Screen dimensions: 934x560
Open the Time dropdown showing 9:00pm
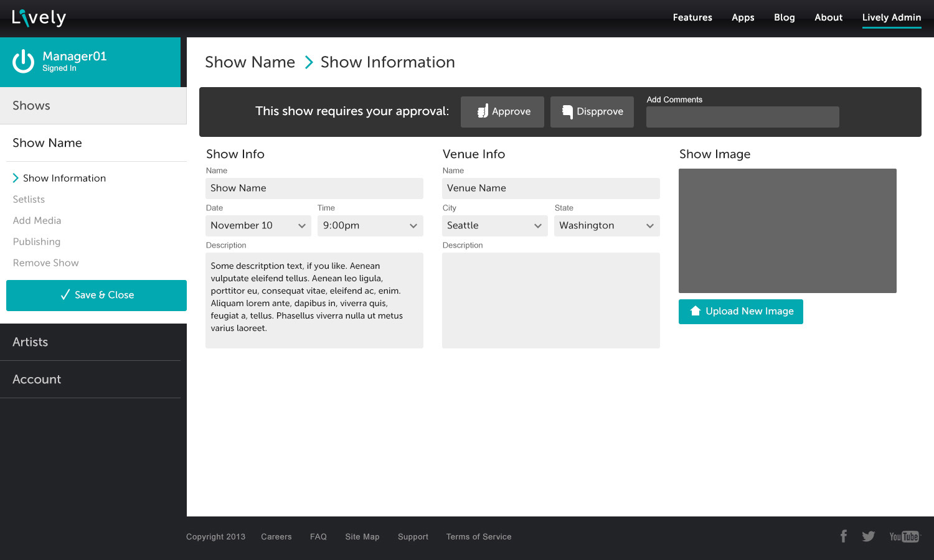[370, 226]
